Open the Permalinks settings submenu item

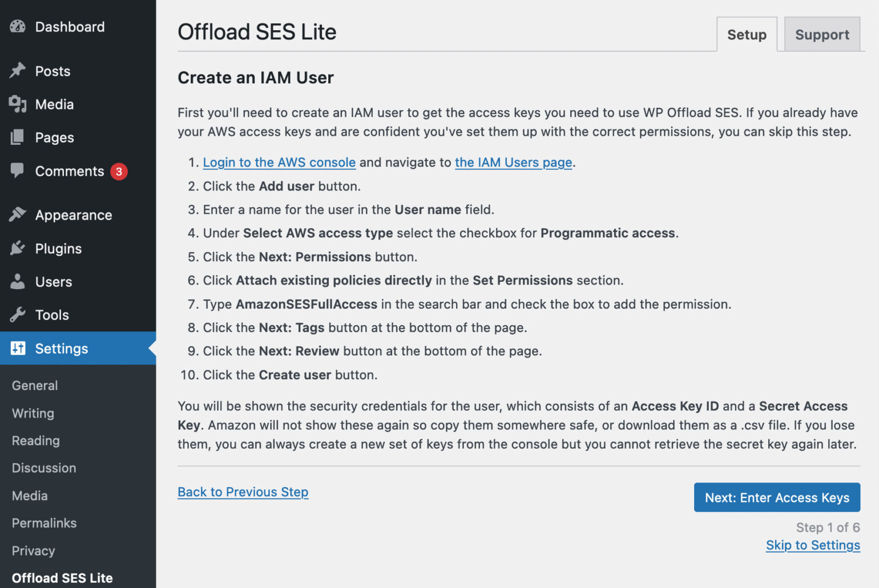click(44, 523)
